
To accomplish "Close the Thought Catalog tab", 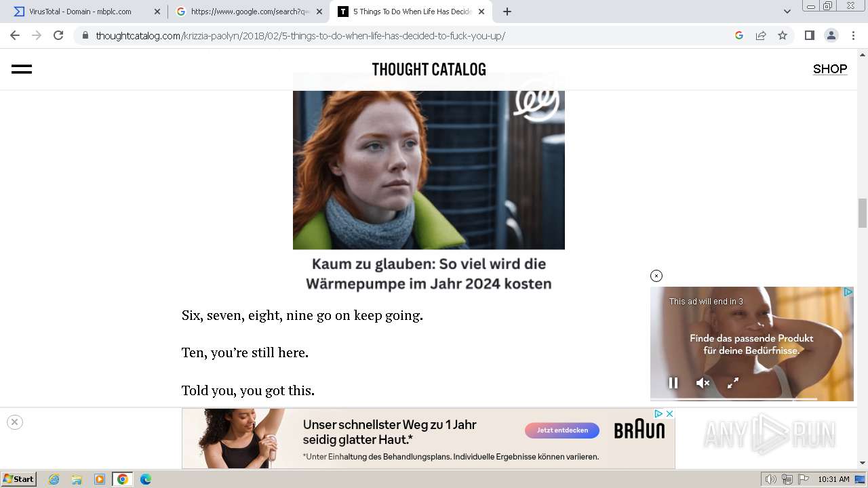I will point(481,12).
